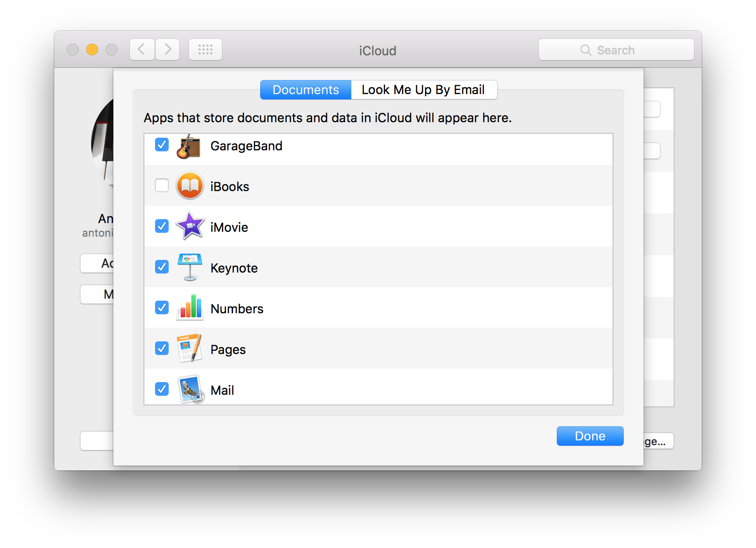The width and height of the screenshot is (756, 548).
Task: Click the GarageBand guitar icon
Action: (189, 146)
